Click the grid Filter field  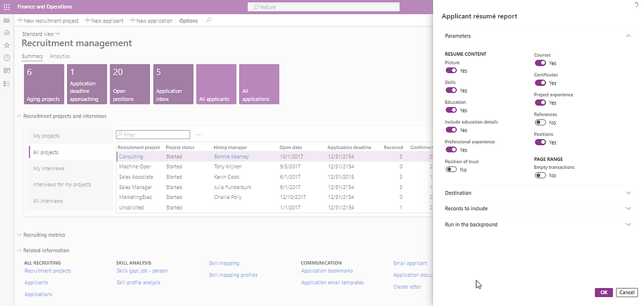(x=152, y=135)
